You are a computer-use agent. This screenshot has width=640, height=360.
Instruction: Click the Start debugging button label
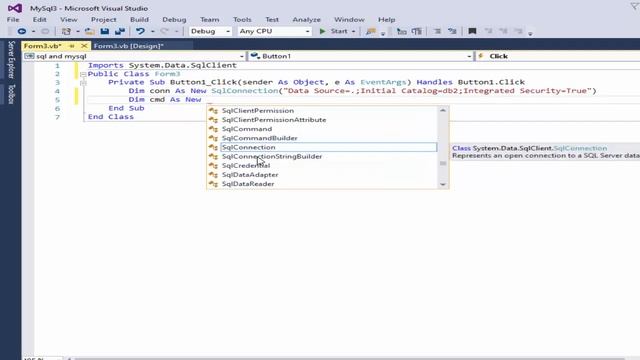click(x=339, y=31)
